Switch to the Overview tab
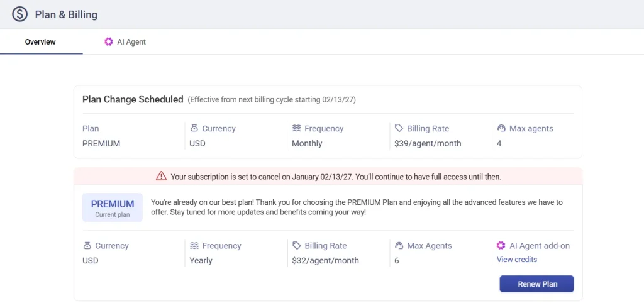This screenshot has height=308, width=644. click(40, 42)
